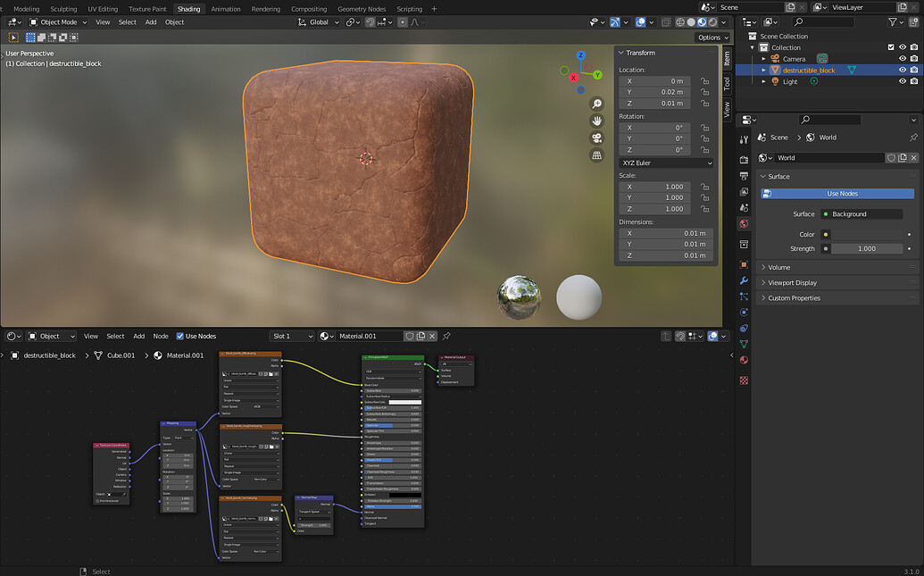Disable Light in renders camera icon

[914, 81]
